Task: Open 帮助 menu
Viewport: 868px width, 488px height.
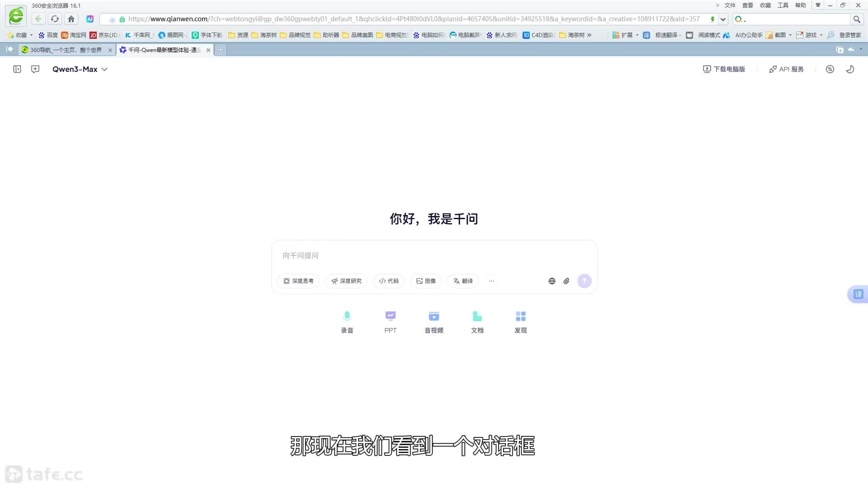Action: 800,5
